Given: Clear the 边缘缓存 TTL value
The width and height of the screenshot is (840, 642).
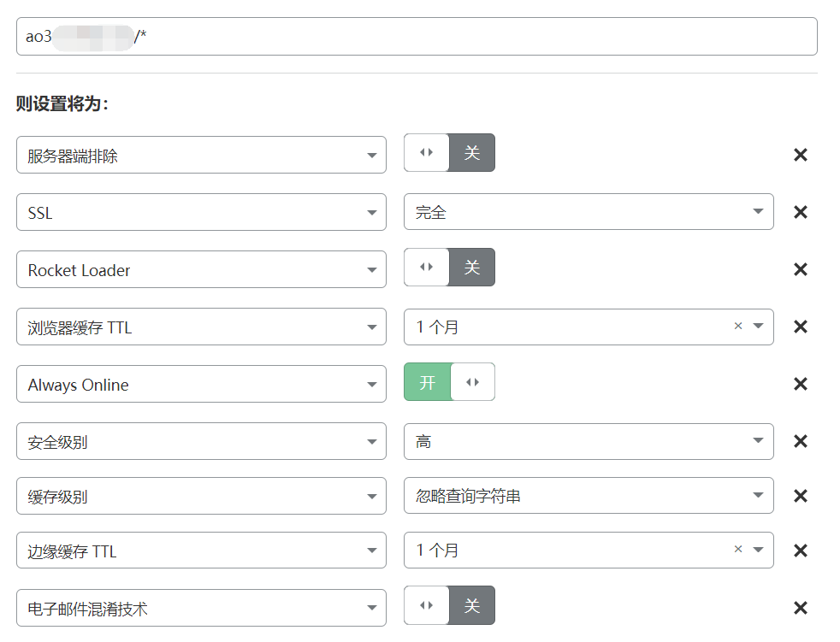Looking at the screenshot, I should click(737, 550).
